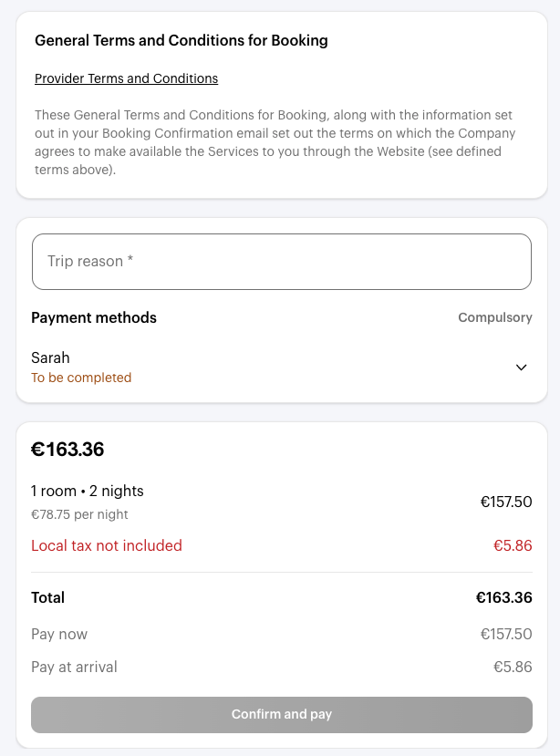Click the Compulsory label

(494, 318)
